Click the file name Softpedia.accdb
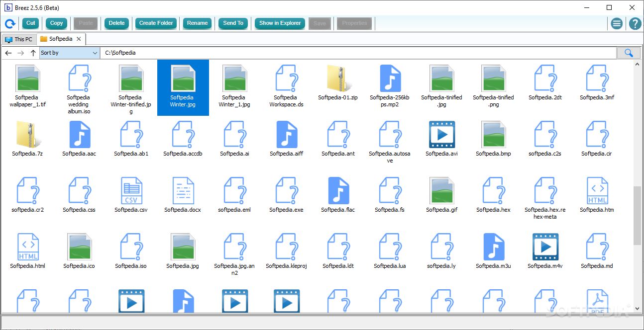644x330 pixels. (183, 154)
